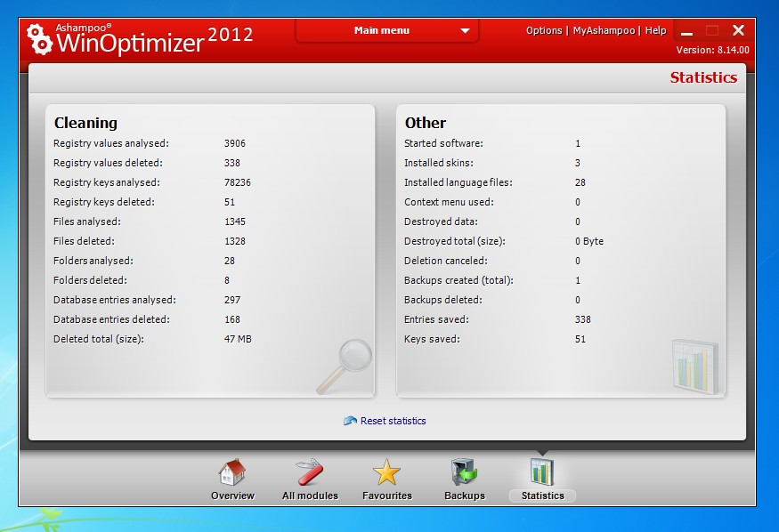The image size is (779, 532).
Task: Click the Reset statistics link
Action: tap(393, 421)
